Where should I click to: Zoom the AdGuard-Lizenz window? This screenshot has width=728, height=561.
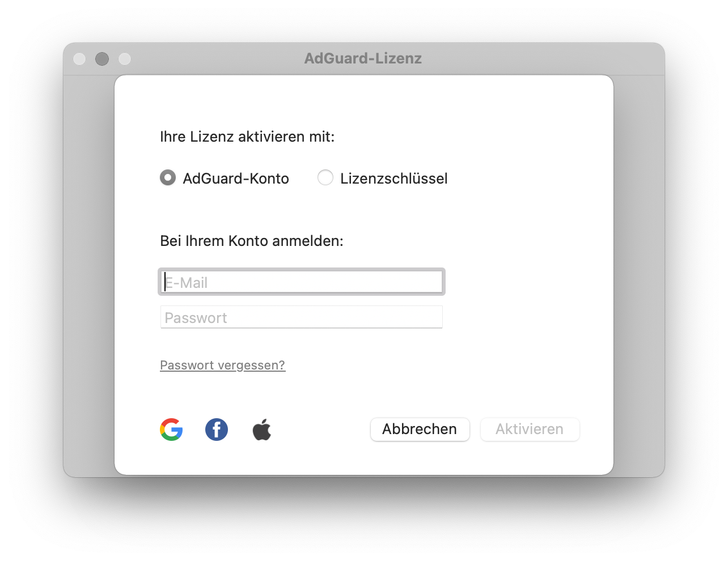(125, 59)
